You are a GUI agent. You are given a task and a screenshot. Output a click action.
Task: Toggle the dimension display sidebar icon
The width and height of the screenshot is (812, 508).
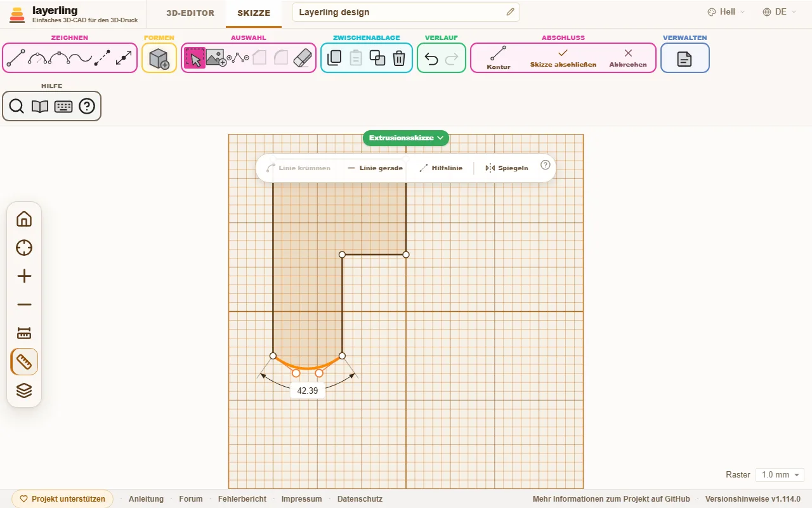[24, 333]
